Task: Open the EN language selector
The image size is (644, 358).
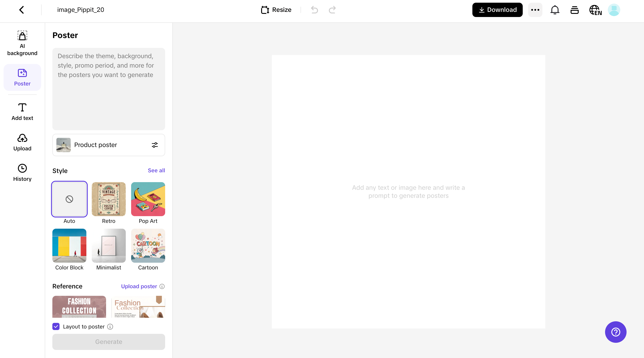Action: point(595,10)
